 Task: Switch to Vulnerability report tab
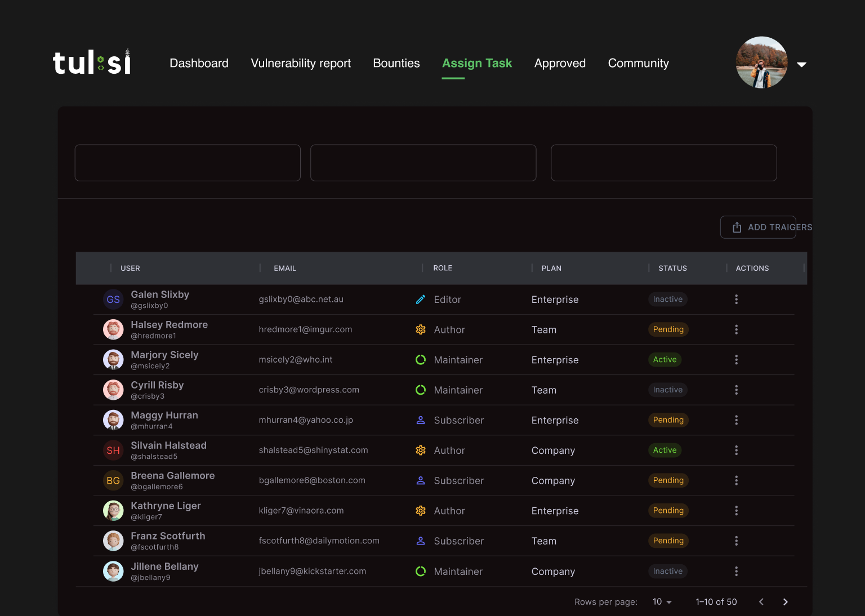click(x=301, y=63)
